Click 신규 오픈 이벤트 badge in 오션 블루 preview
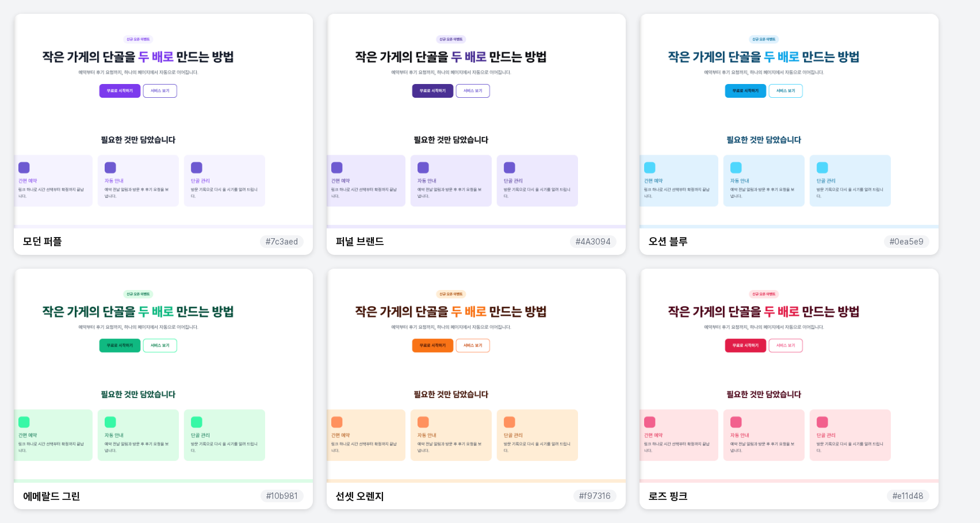The width and height of the screenshot is (980, 523). [x=764, y=39]
